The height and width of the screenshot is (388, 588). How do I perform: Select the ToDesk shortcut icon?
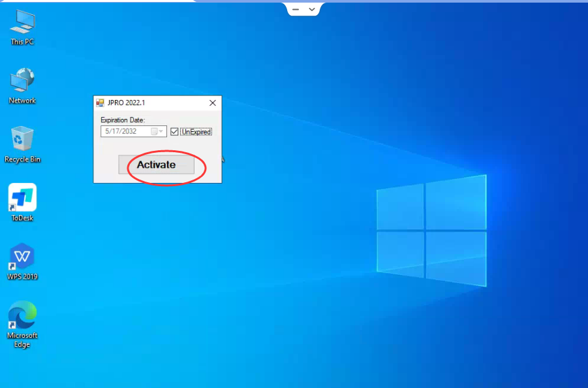point(22,202)
